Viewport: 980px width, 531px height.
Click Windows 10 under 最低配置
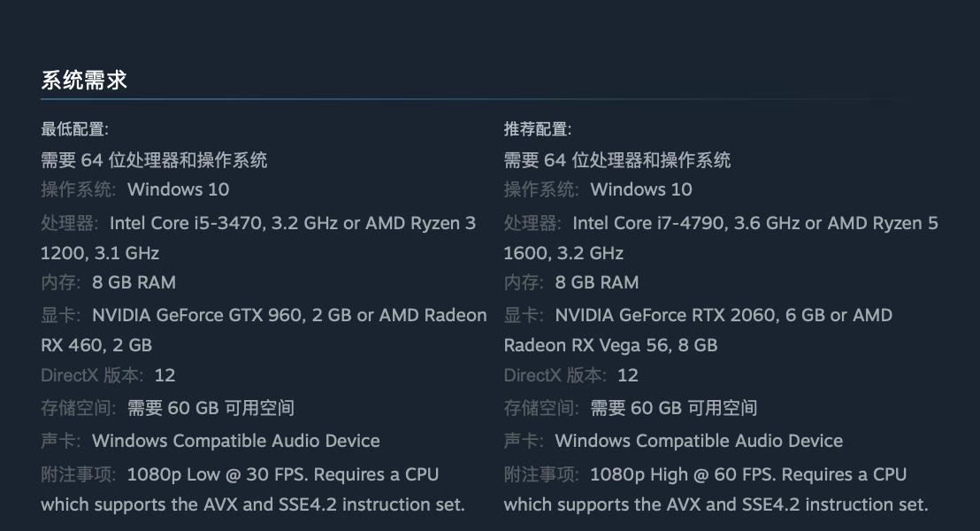coord(178,189)
